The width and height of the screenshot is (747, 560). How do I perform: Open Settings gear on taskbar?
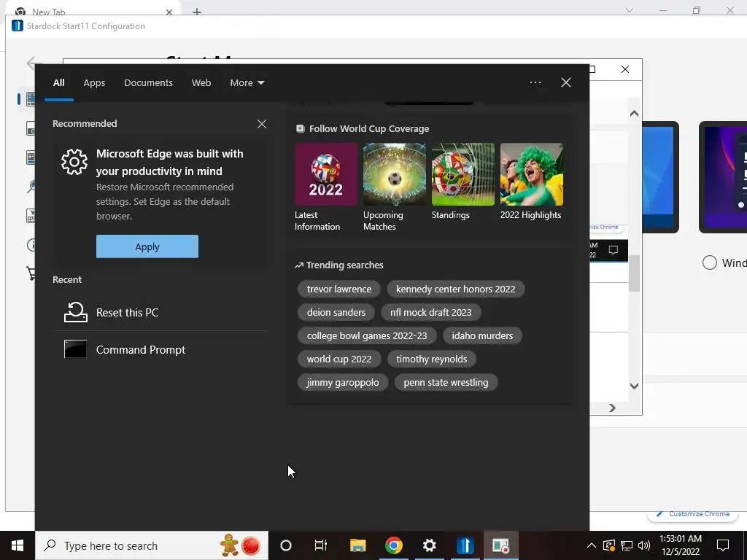pos(429,545)
